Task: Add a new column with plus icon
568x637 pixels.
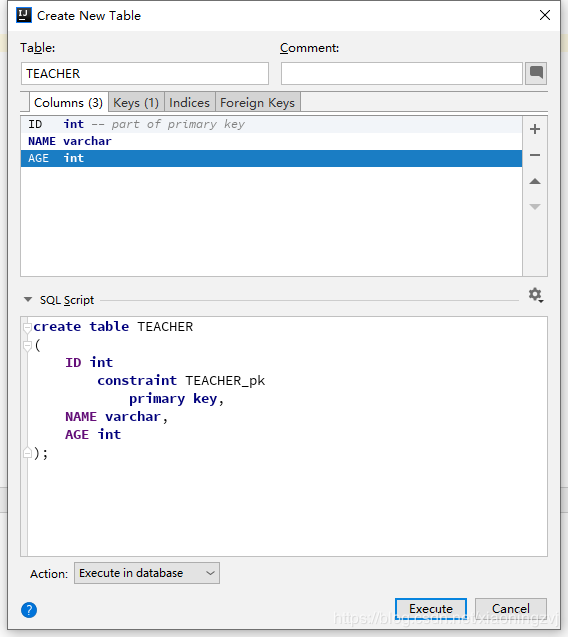Action: tap(535, 129)
